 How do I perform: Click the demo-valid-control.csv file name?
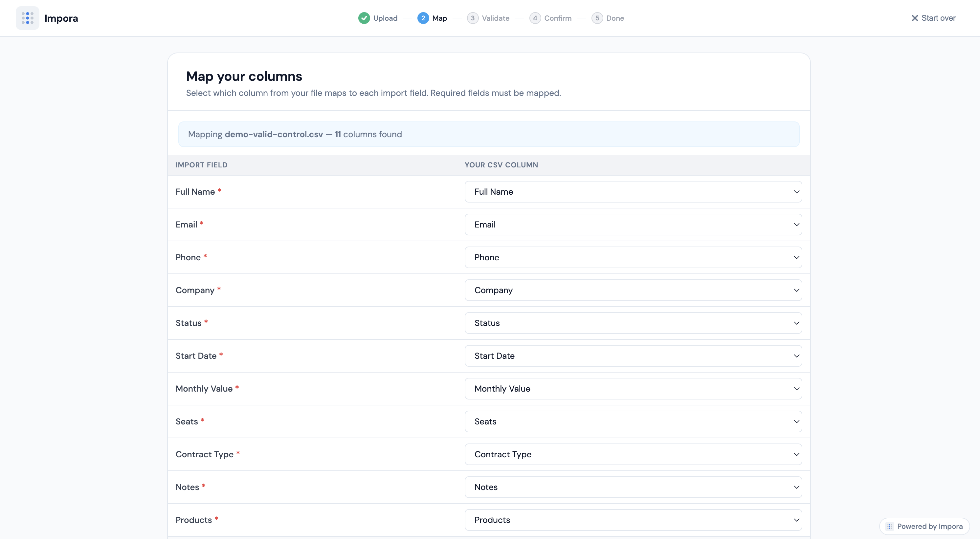pos(274,134)
